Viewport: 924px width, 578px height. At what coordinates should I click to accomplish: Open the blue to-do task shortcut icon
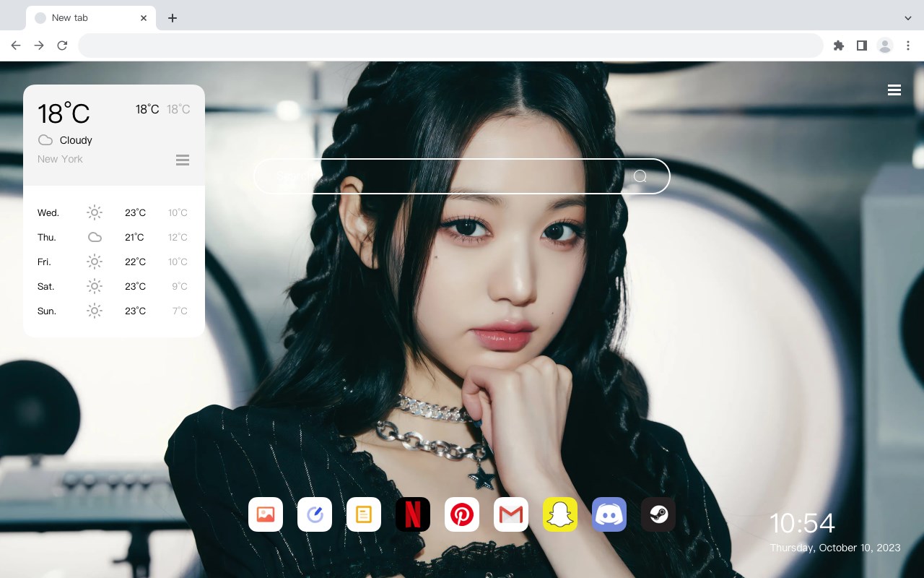pyautogui.click(x=315, y=514)
